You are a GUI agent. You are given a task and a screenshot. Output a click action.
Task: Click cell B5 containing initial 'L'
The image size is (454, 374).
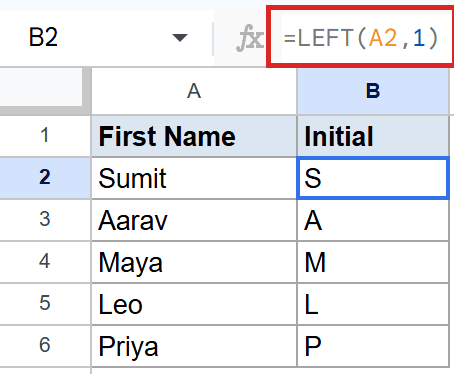(x=373, y=304)
